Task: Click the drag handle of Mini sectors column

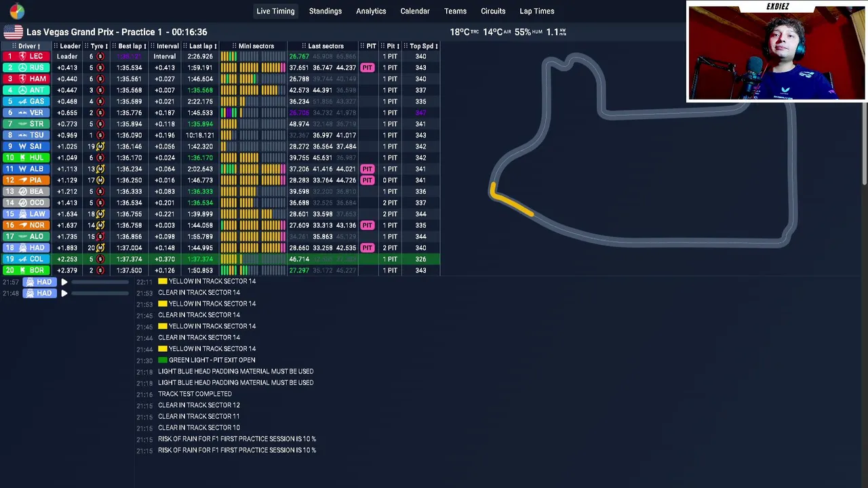Action: pyautogui.click(x=234, y=46)
